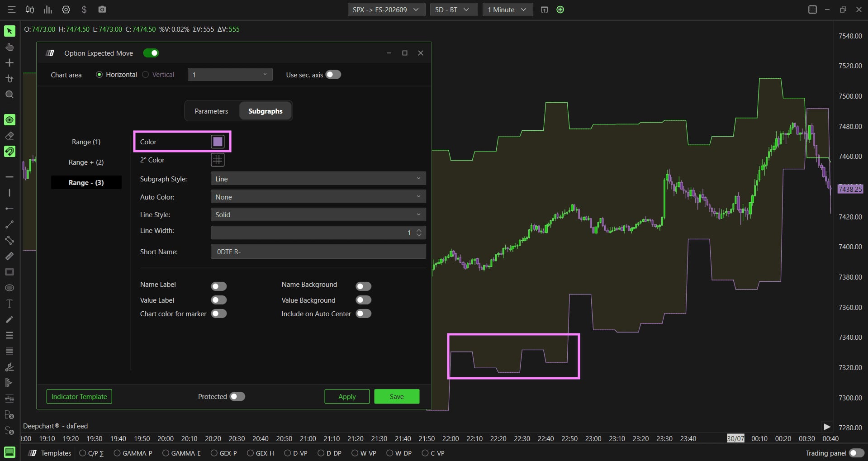Toggle the Protected switch
This screenshot has width=868, height=461.
[237, 396]
